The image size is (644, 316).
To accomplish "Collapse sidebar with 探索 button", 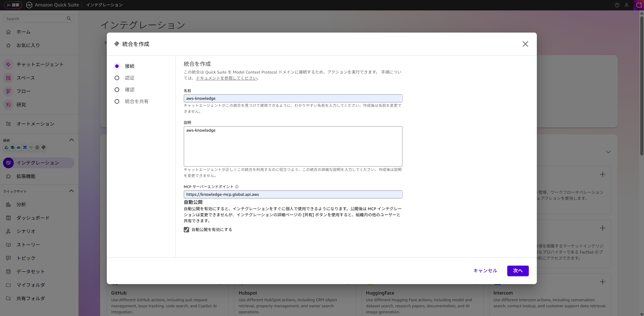I will [13, 5].
